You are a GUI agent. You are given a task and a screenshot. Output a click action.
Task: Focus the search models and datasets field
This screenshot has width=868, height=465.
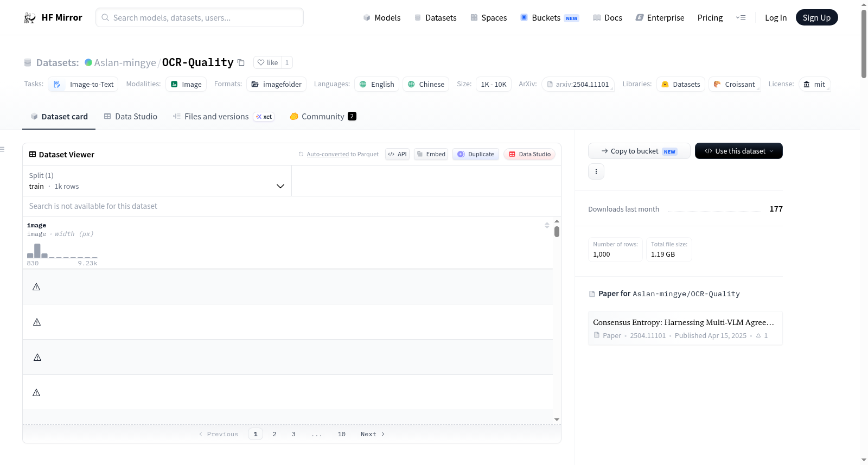[200, 17]
